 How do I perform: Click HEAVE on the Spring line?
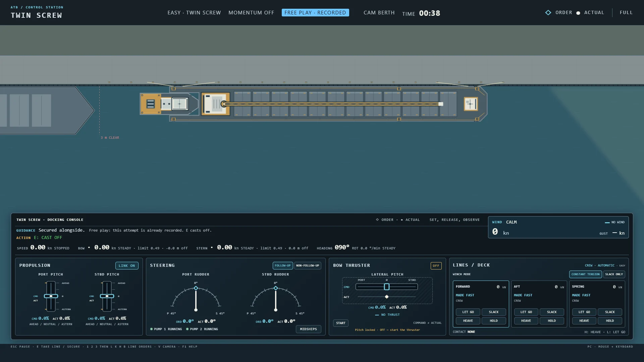click(x=584, y=321)
